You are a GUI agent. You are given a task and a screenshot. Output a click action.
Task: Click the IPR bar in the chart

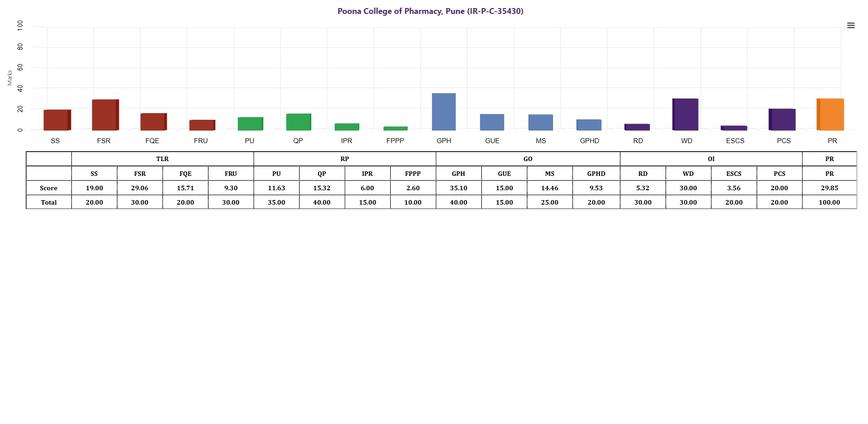347,127
